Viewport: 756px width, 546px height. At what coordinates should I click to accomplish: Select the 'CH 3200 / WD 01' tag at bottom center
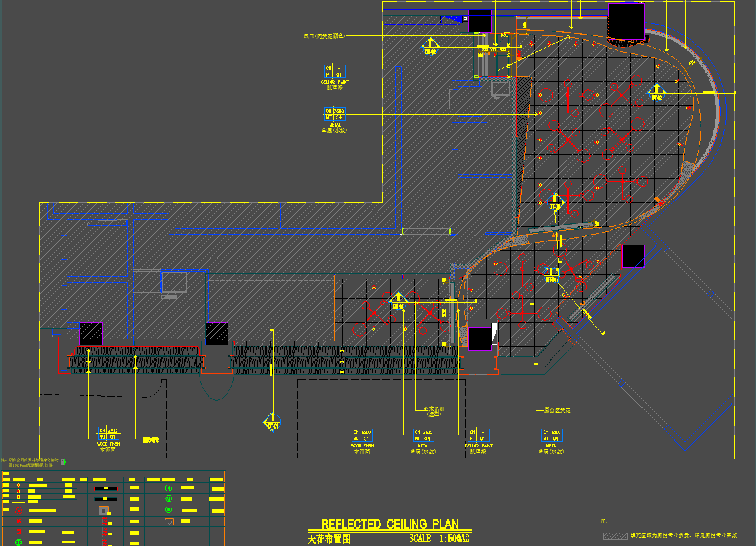click(x=362, y=435)
